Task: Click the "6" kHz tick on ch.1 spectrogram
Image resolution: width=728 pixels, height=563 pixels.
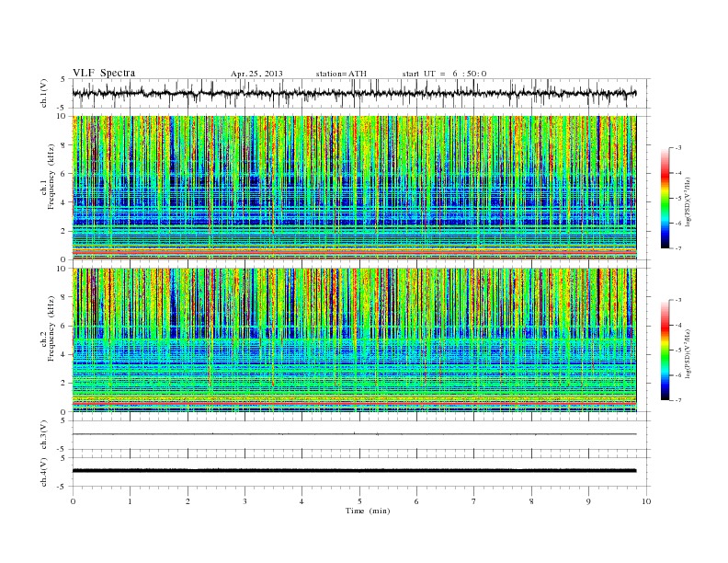Action: coord(63,174)
